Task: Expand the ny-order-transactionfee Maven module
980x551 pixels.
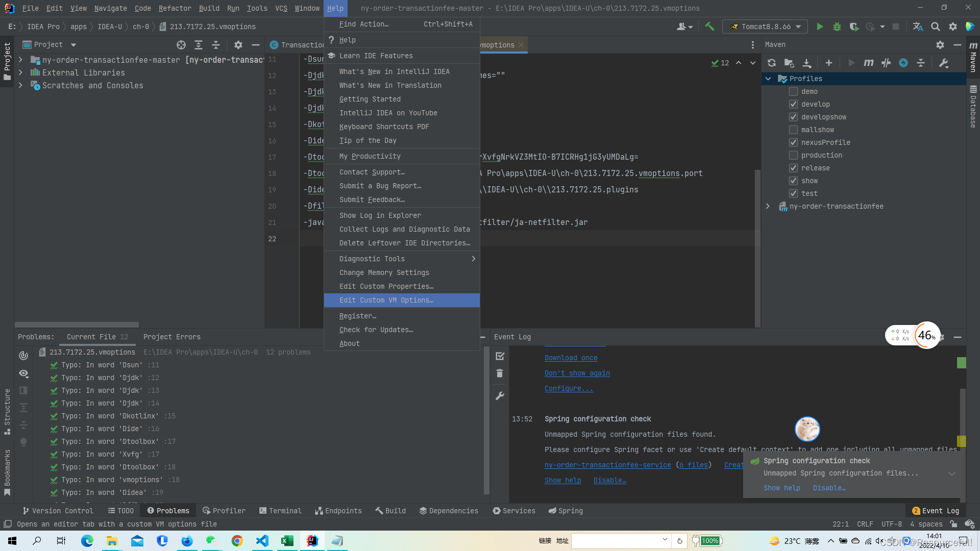Action: 768,206
